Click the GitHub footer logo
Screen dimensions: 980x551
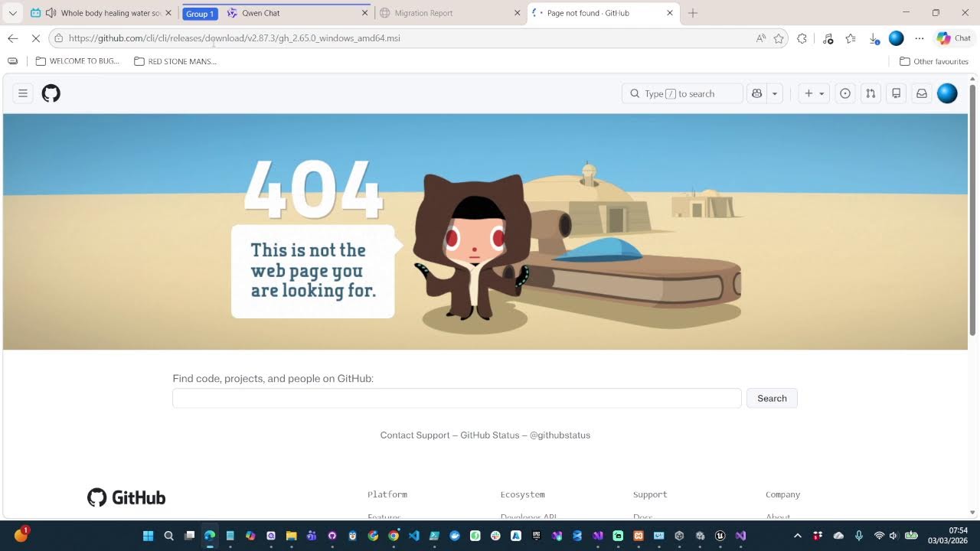[x=126, y=497]
